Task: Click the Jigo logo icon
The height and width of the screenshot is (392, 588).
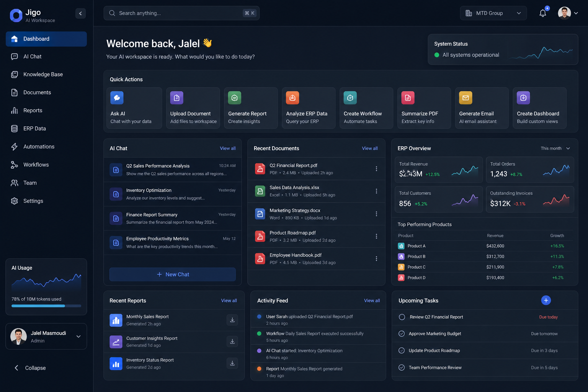Action: (16, 16)
